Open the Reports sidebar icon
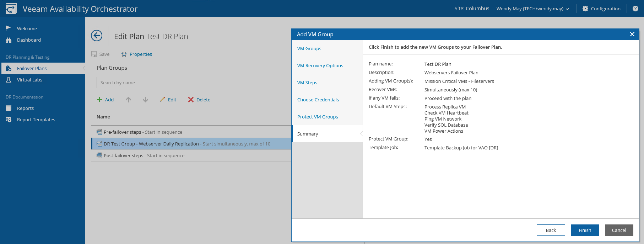The height and width of the screenshot is (244, 644). point(9,108)
